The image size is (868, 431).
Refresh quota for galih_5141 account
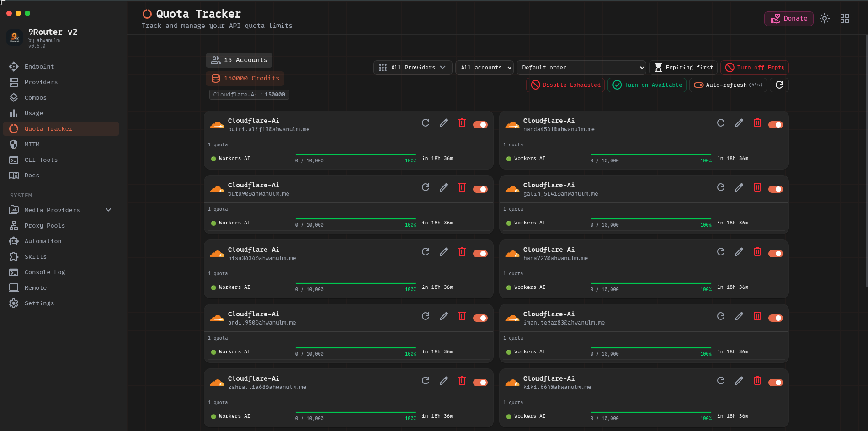721,187
